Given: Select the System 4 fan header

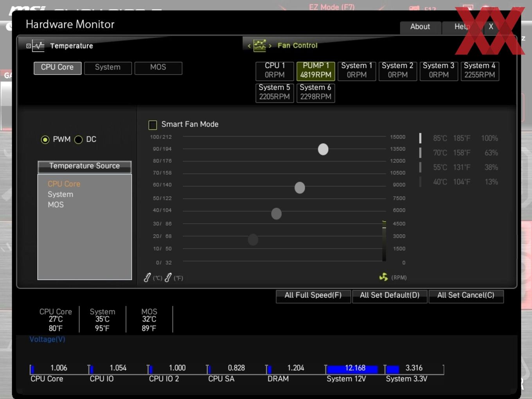Looking at the screenshot, I should coord(480,71).
